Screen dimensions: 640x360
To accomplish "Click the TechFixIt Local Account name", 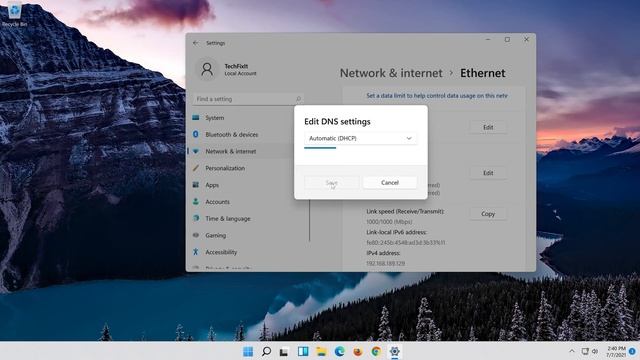I will 240,69.
